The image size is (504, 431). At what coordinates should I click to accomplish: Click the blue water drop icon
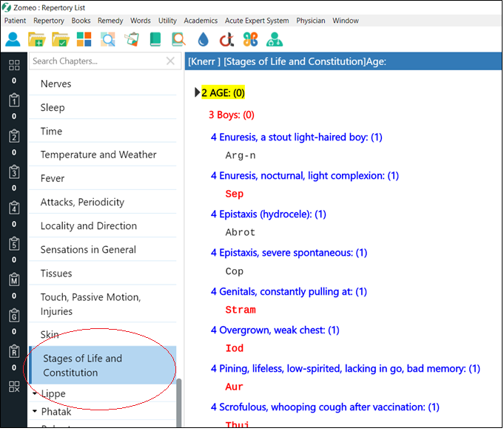click(x=203, y=39)
